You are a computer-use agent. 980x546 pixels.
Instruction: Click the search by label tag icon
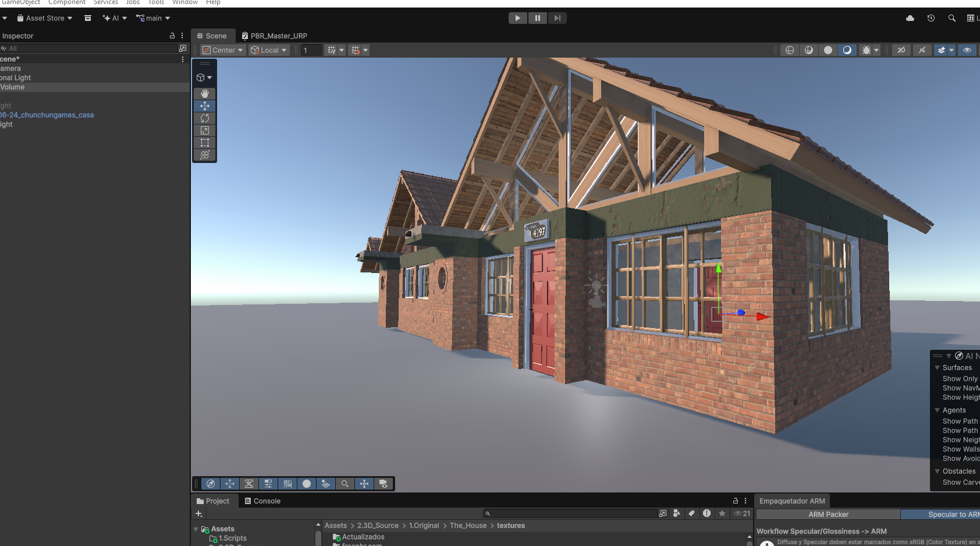click(691, 513)
